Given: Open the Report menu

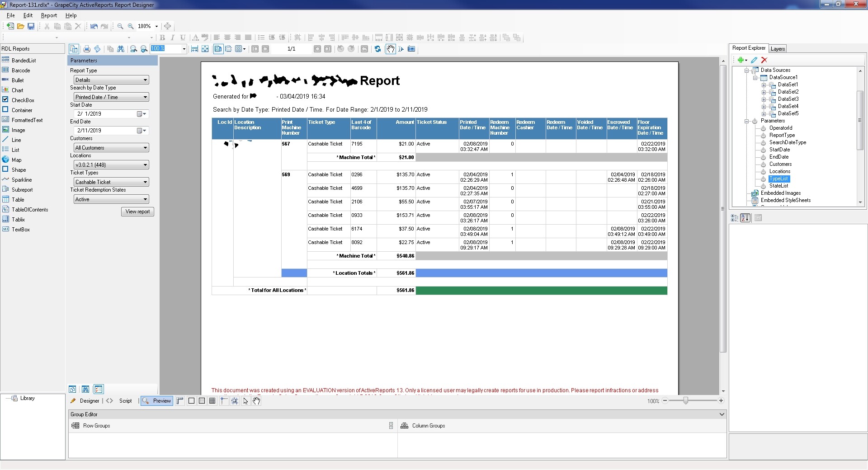Looking at the screenshot, I should coord(49,15).
